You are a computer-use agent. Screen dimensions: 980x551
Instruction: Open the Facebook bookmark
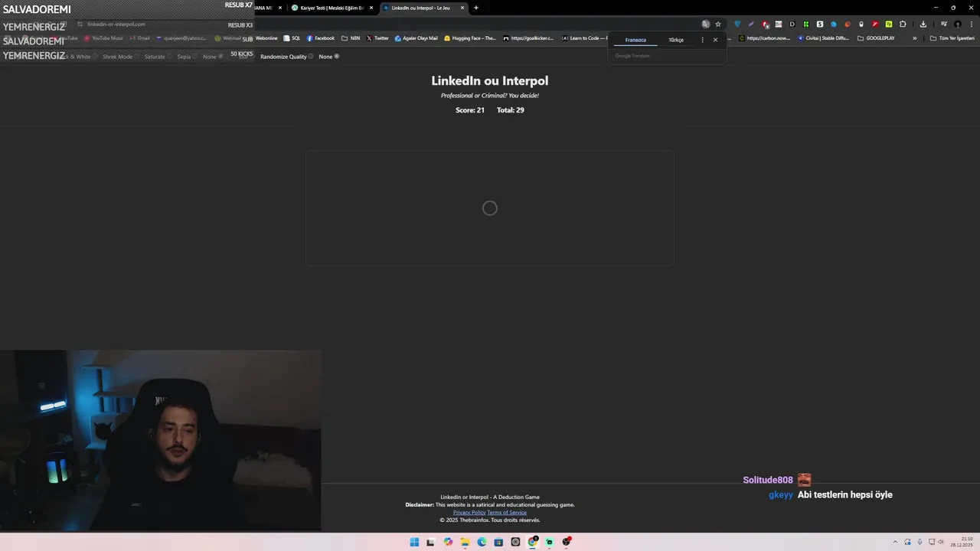(x=321, y=38)
